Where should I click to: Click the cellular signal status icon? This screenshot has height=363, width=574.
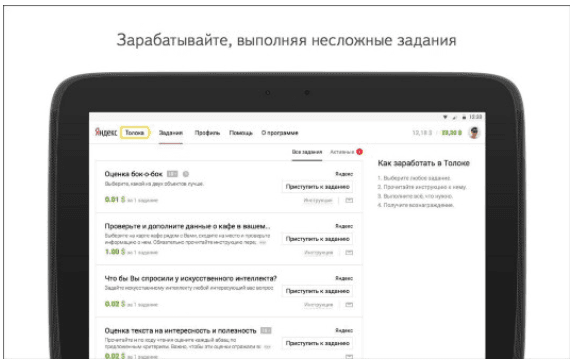pos(455,117)
